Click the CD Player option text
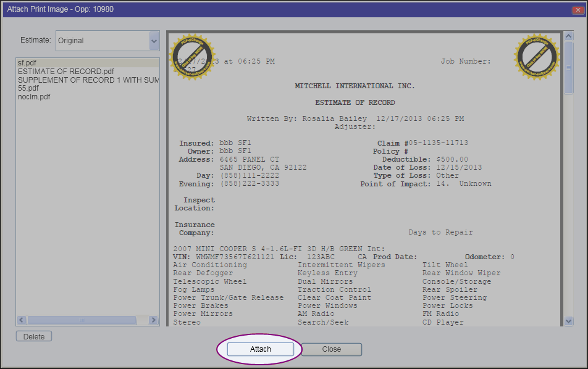Image resolution: width=588 pixels, height=369 pixels. click(x=443, y=322)
